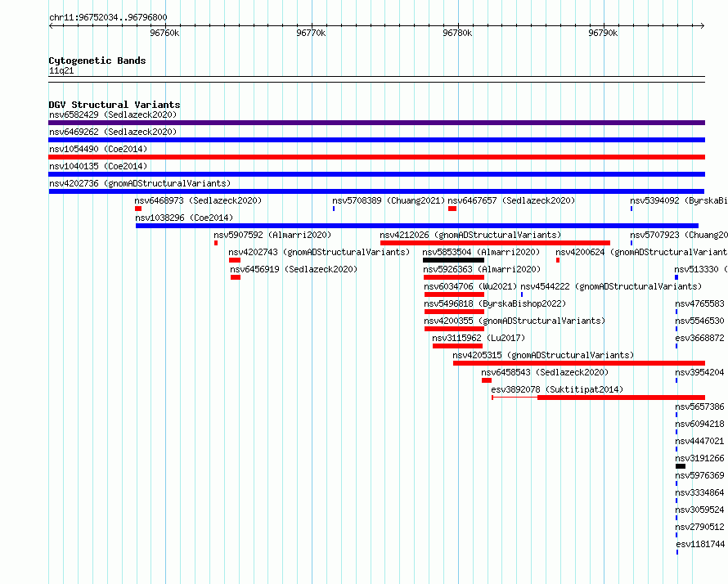Click the chr11:96752034..96796800 coordinate label

108,17
